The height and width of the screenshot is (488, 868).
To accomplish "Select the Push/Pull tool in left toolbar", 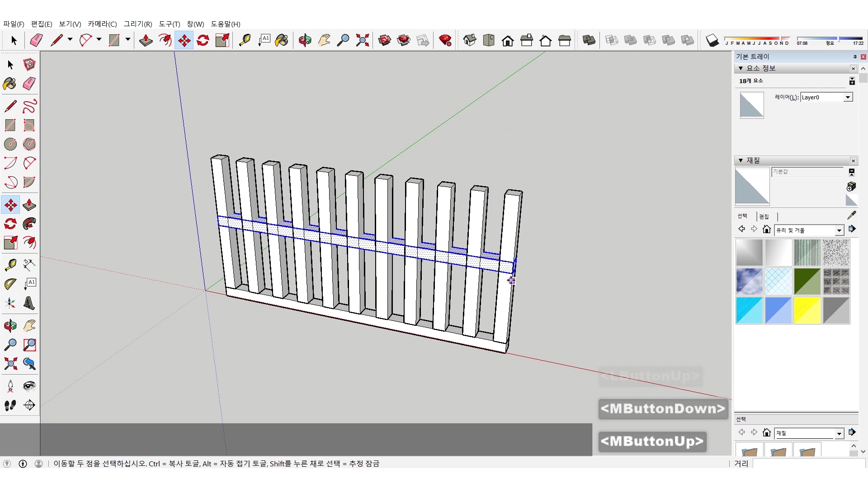I will (29, 205).
